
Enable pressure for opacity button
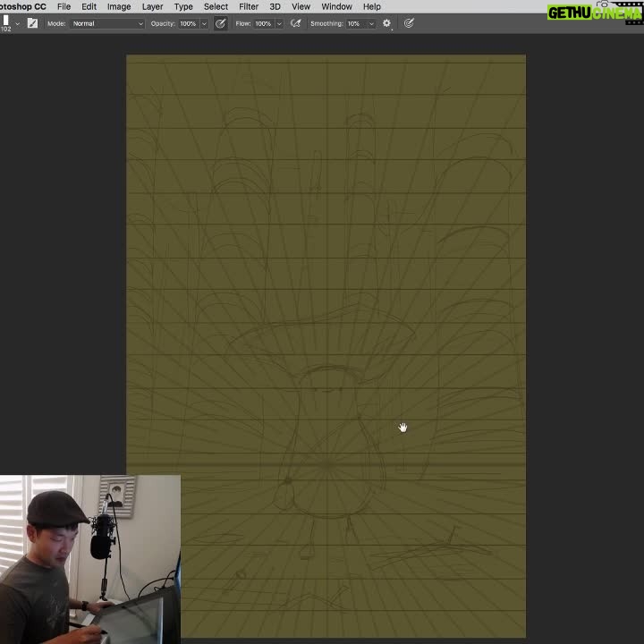220,23
